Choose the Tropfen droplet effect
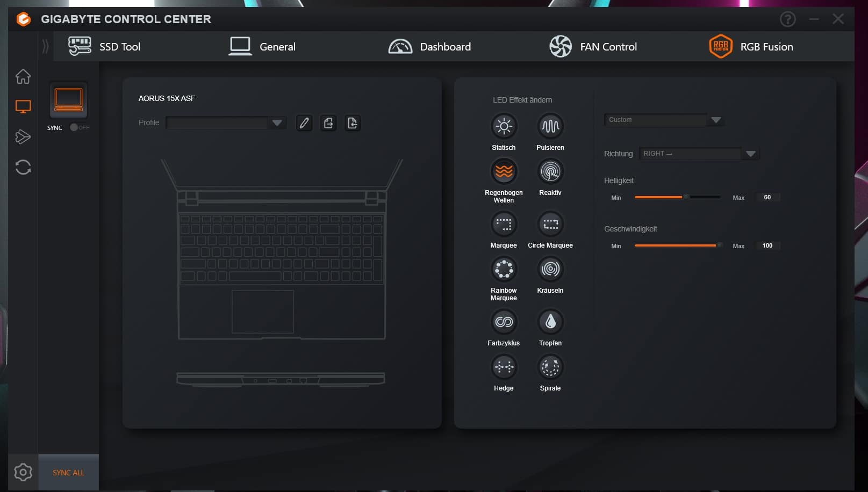 (x=550, y=322)
